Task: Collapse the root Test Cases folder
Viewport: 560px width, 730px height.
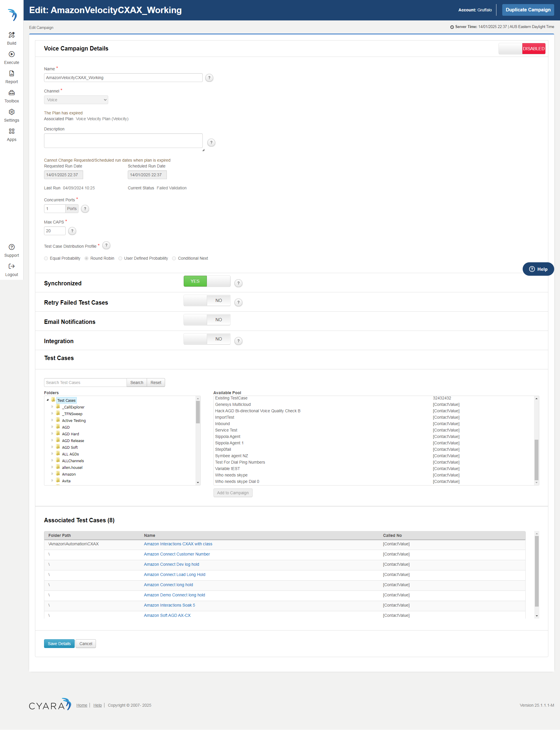Action: (x=48, y=400)
